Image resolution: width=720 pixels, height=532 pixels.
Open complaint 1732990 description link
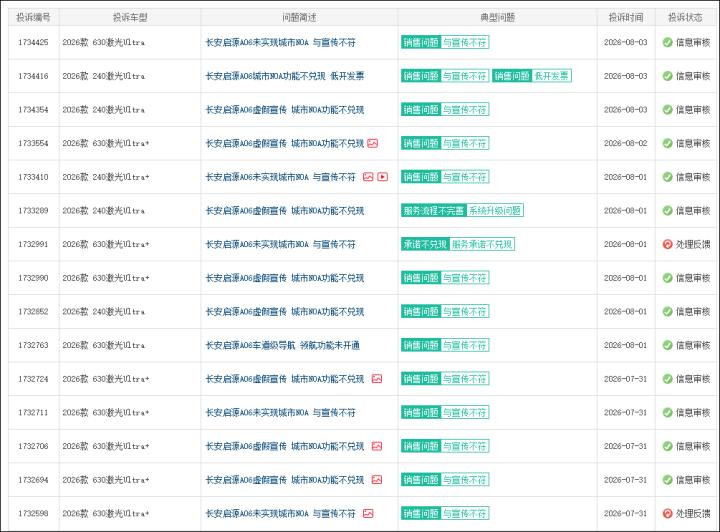pos(285,278)
